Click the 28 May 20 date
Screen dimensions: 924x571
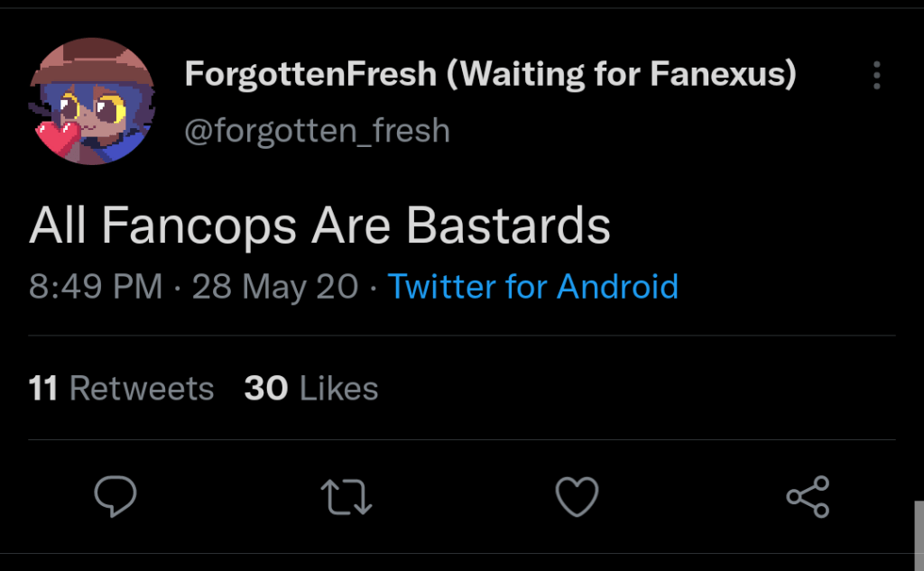275,287
